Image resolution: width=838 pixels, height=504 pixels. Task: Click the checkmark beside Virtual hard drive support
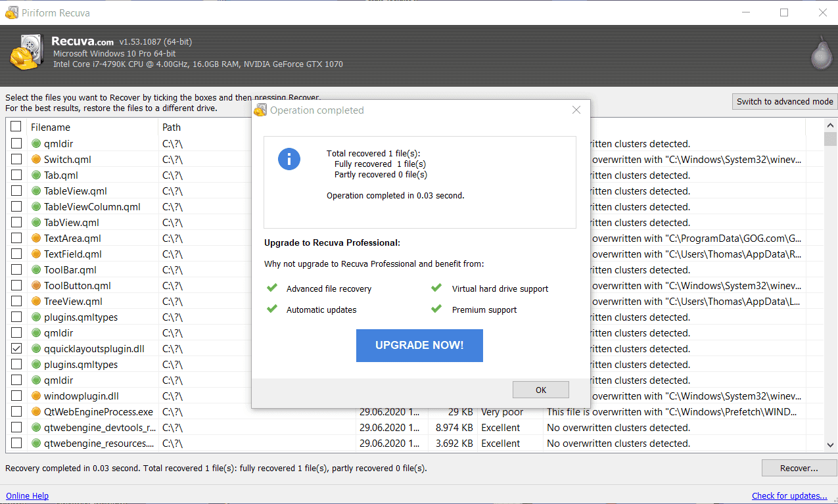pyautogui.click(x=436, y=288)
